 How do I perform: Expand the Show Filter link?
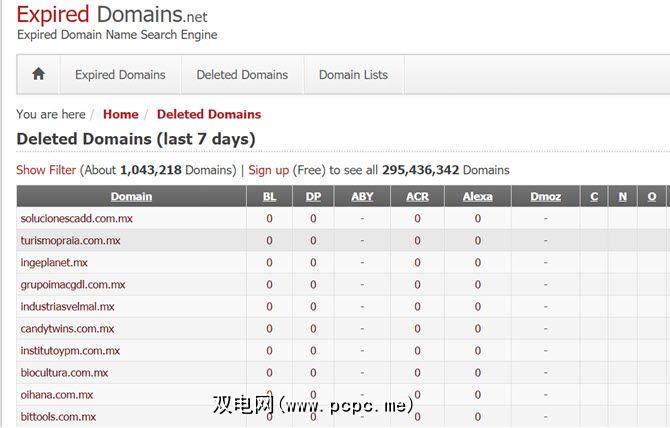(x=46, y=170)
